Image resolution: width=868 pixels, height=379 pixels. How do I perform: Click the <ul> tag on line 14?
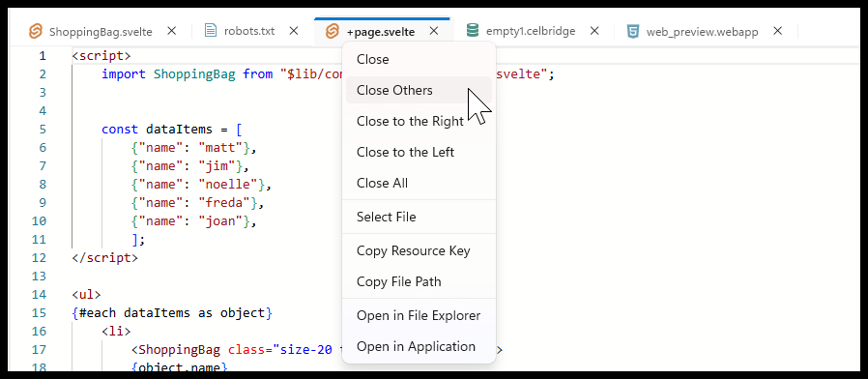(x=86, y=294)
